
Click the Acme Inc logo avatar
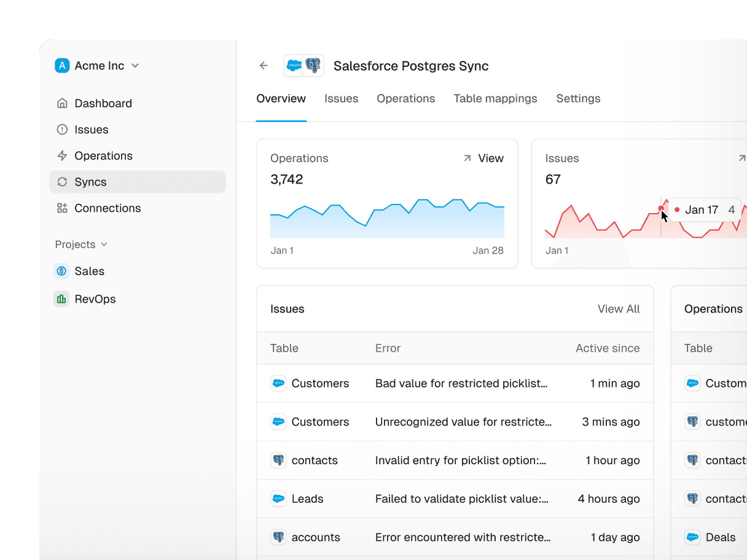[x=62, y=66]
